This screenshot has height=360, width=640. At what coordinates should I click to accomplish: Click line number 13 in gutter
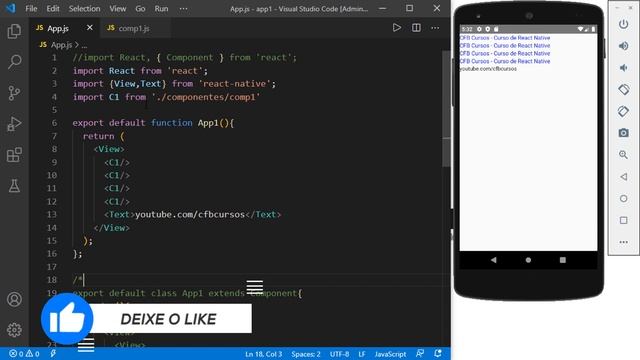[x=52, y=214]
